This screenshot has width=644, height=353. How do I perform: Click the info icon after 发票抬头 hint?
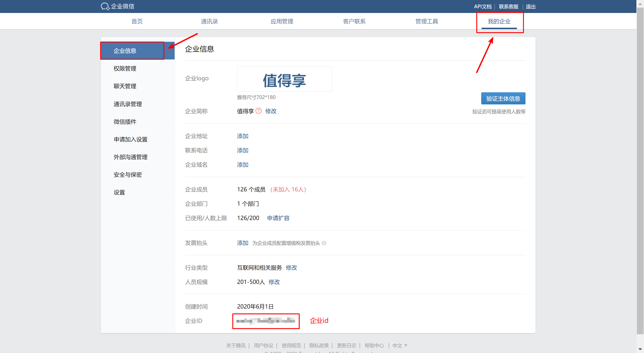coord(324,243)
